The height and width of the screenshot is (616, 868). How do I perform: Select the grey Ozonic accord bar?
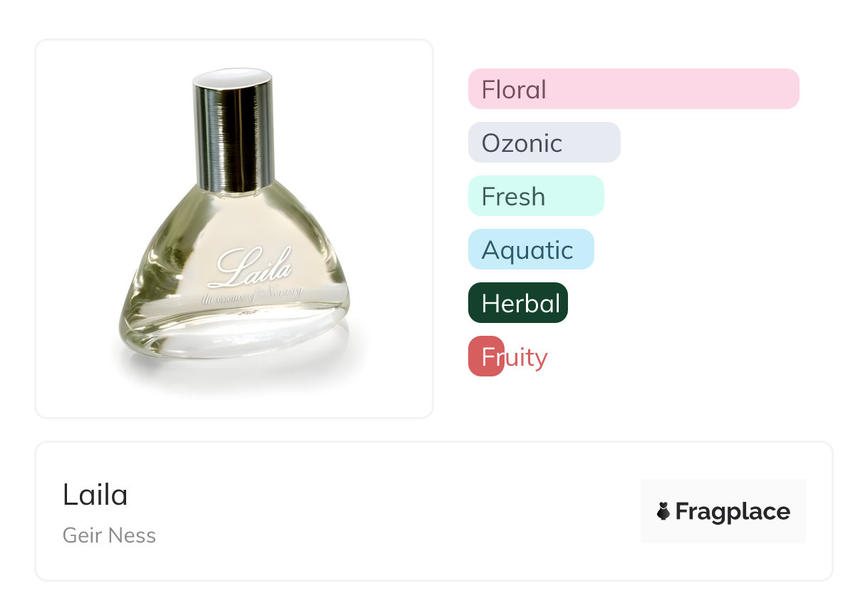(544, 143)
